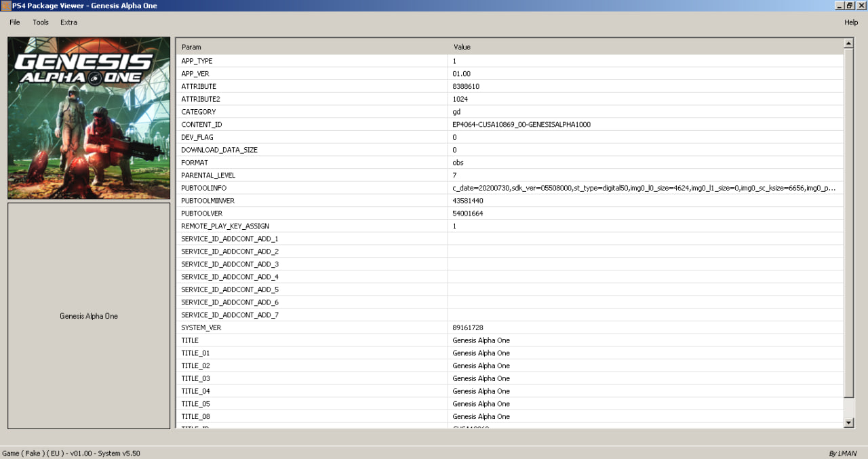This screenshot has width=868, height=459.
Task: Select the SERVICE_ID_ADDCONT_ADD_7 row
Action: click(x=510, y=315)
